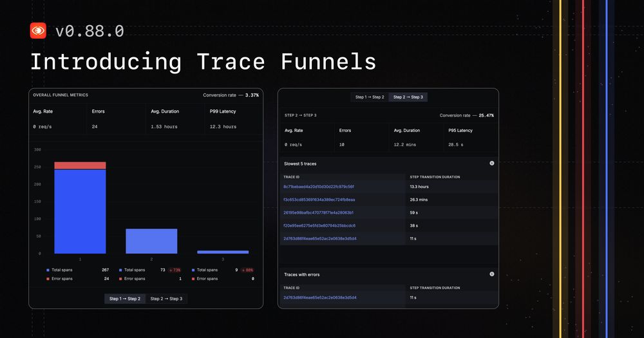Click the Conversion rate 25.47% value
Screen dimensions: 644x338
point(486,115)
